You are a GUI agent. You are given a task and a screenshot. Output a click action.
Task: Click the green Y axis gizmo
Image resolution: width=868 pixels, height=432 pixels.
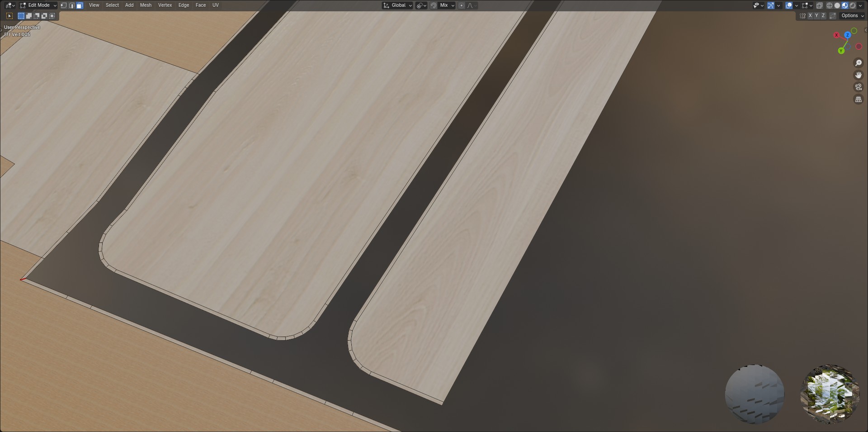coord(841,51)
